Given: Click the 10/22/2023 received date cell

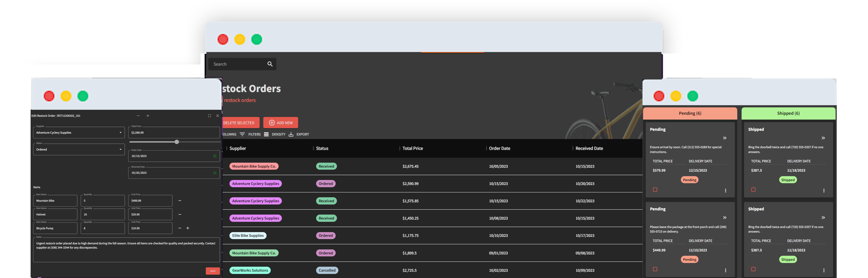Looking at the screenshot, I should point(585,201).
